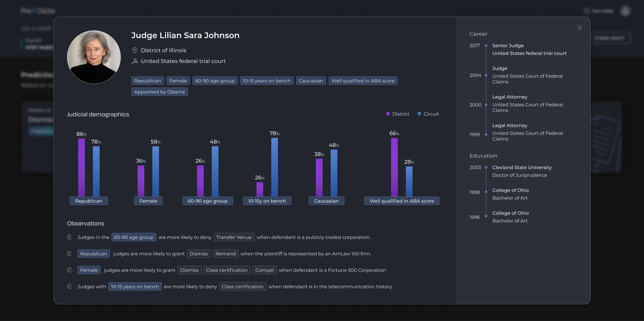The height and width of the screenshot is (321, 644).
Task: Click the Republican chart category label
Action: pos(89,201)
